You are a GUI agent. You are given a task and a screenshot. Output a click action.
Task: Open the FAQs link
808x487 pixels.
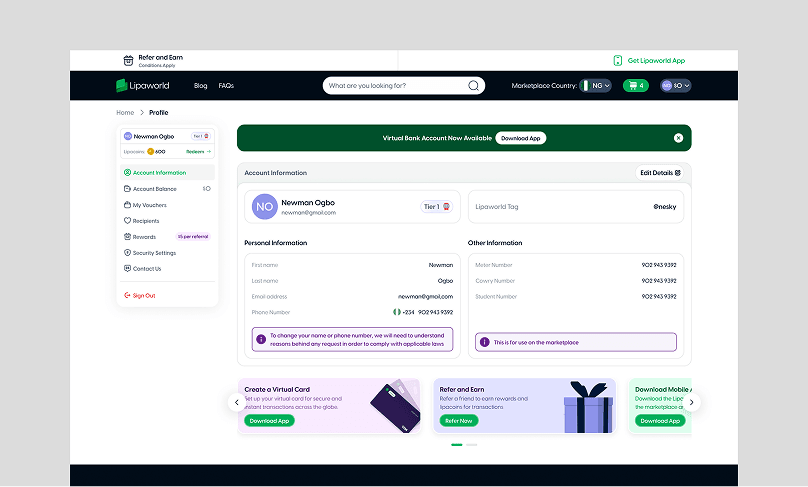(x=226, y=86)
